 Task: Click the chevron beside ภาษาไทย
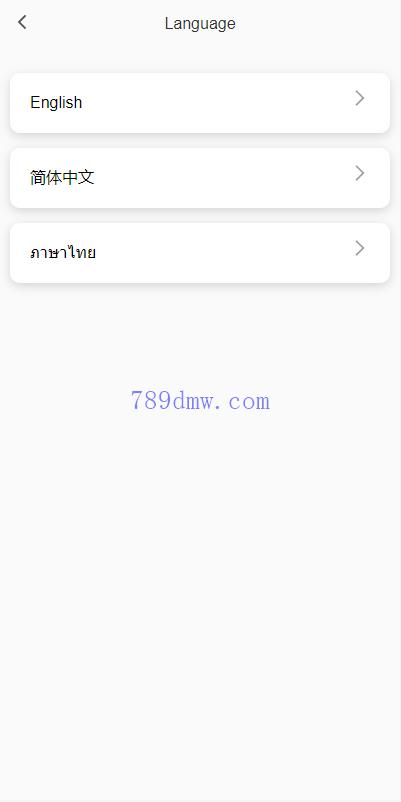(x=360, y=249)
